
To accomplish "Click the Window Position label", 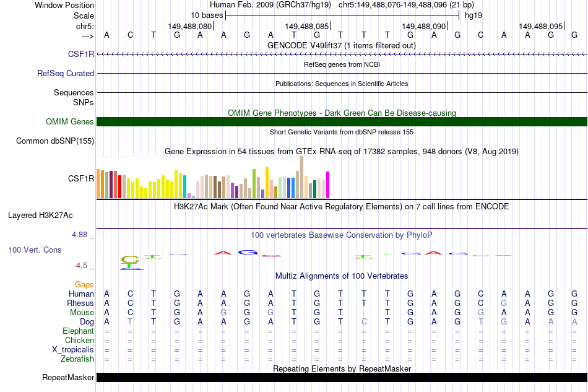I will click(x=64, y=5).
